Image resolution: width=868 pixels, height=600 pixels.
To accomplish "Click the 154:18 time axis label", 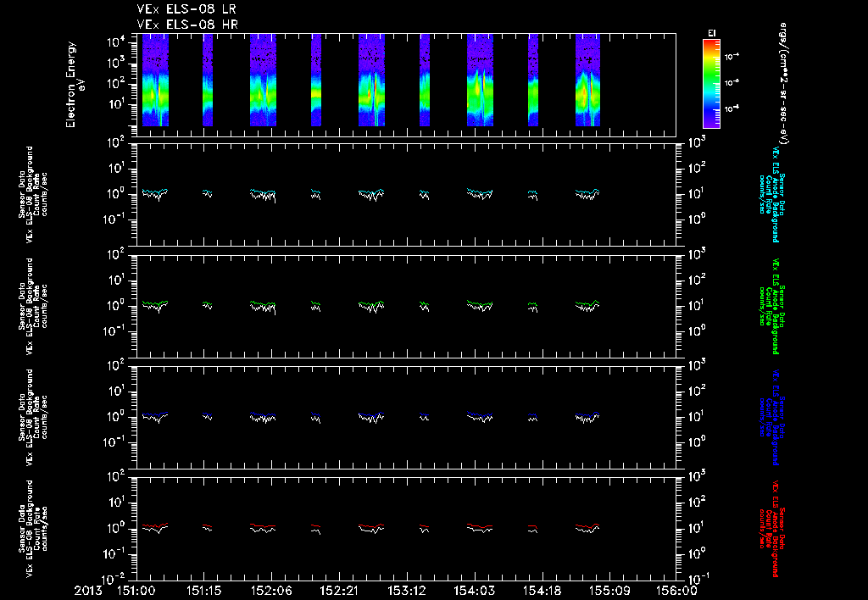I will point(542,592).
